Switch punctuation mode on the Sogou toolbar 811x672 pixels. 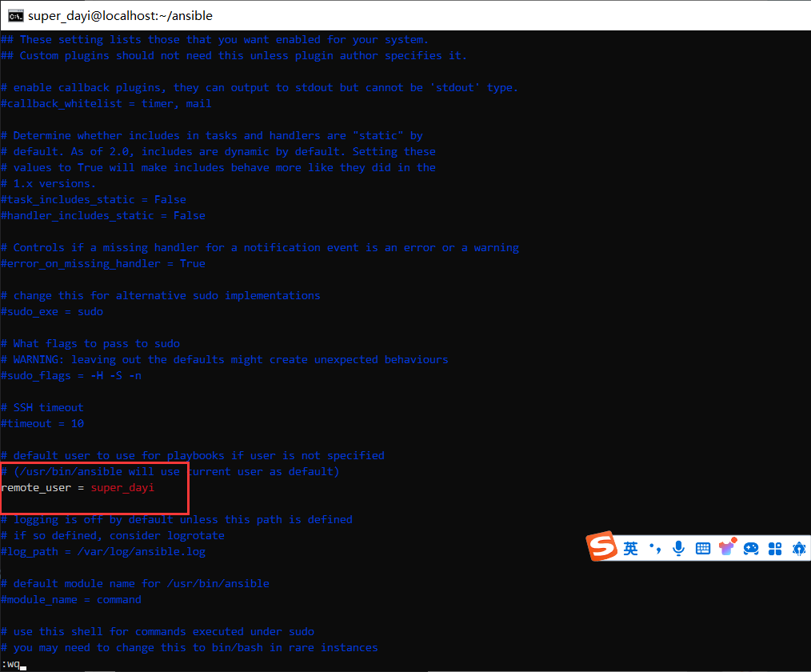tap(655, 548)
